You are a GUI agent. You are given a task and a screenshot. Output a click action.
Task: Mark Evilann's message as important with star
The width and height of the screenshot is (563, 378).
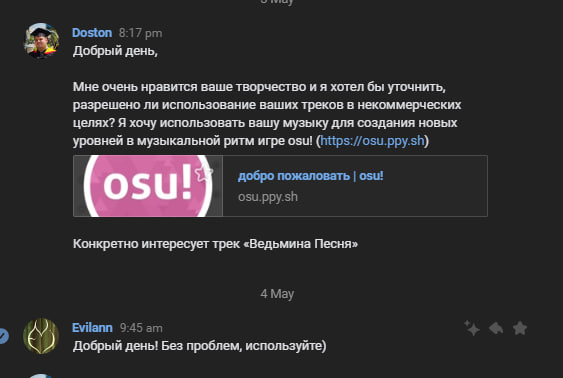(520, 328)
